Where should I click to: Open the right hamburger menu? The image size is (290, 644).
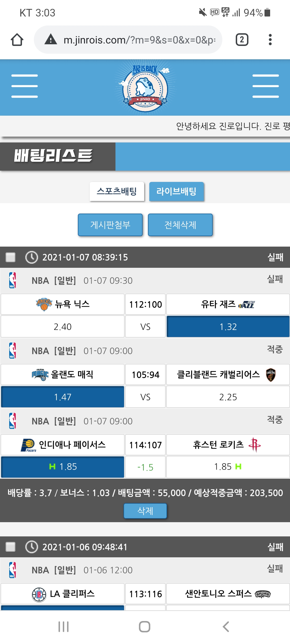pyautogui.click(x=266, y=86)
